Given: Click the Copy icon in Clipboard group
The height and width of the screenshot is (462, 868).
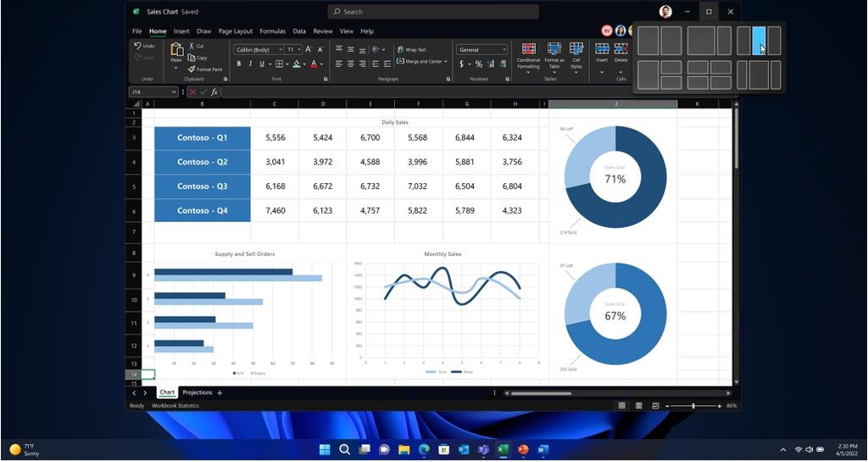Looking at the screenshot, I should 192,58.
